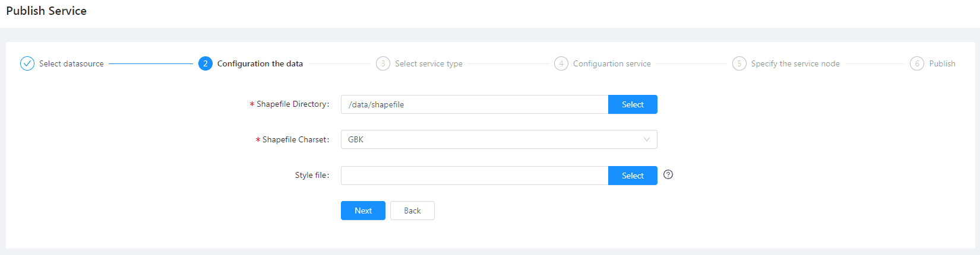Choose a Style file with Select button
This screenshot has height=255, width=980.
[633, 176]
